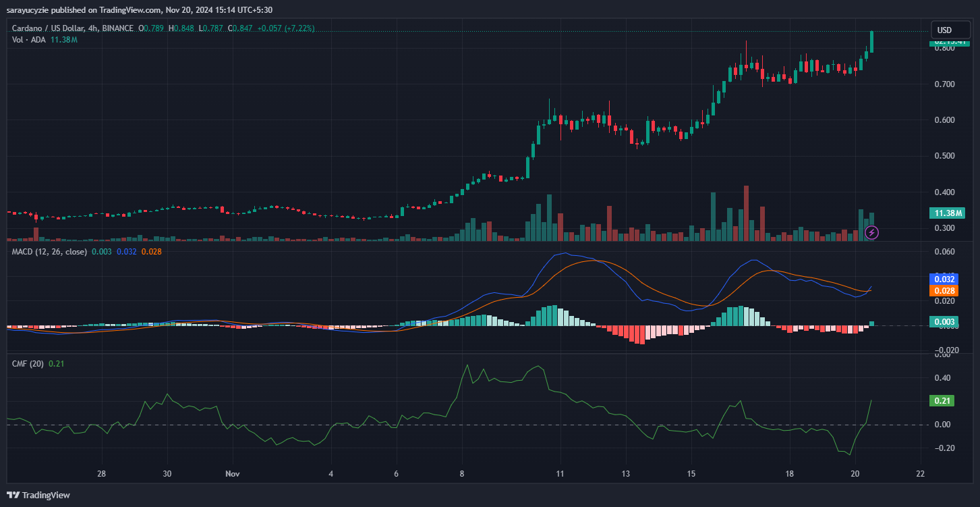The width and height of the screenshot is (980, 507).
Task: Click the 4 date on the time axis
Action: coord(331,474)
